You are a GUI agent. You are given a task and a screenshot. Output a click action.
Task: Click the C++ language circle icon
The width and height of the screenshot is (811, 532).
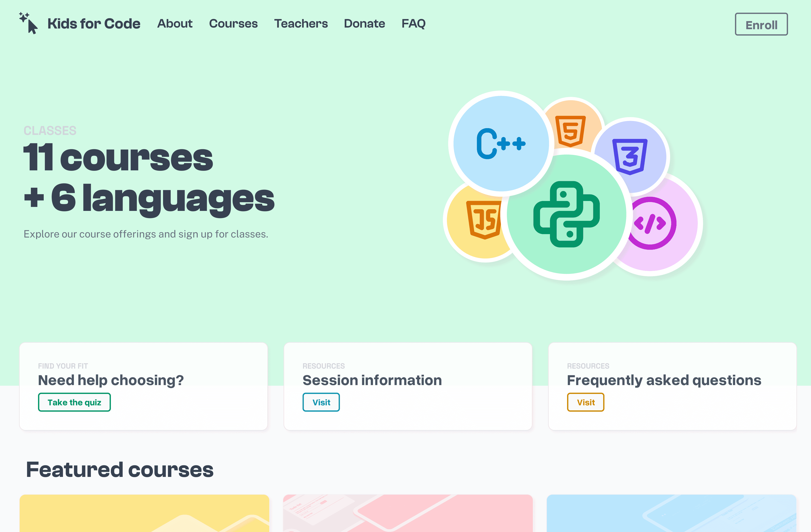pyautogui.click(x=501, y=143)
